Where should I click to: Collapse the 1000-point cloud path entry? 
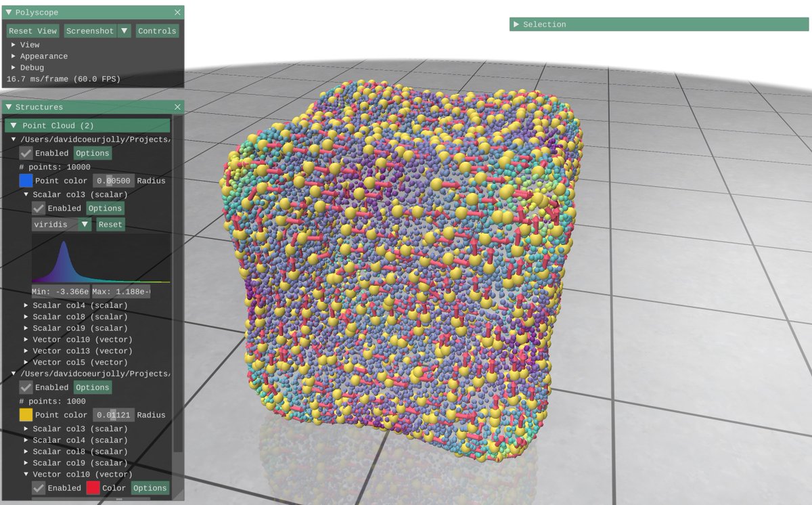point(14,374)
